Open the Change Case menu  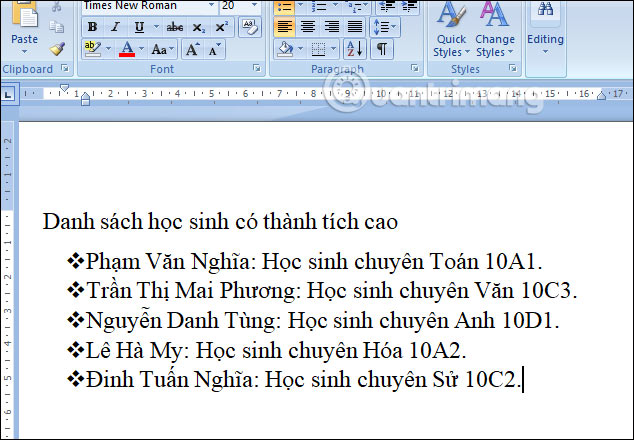[163, 50]
